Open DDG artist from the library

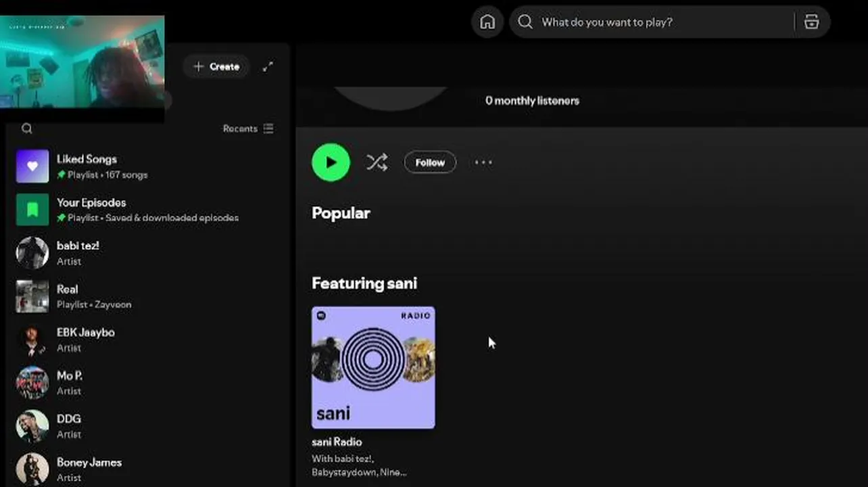68,419
